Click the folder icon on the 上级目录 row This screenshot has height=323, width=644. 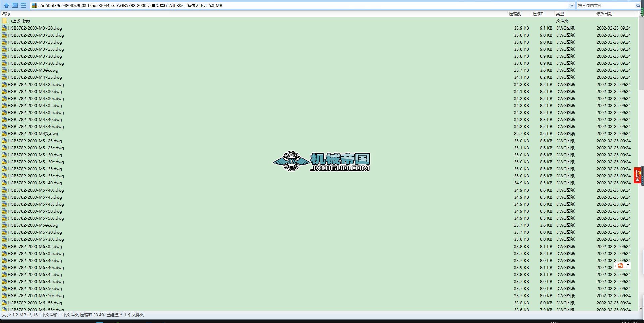click(4, 21)
